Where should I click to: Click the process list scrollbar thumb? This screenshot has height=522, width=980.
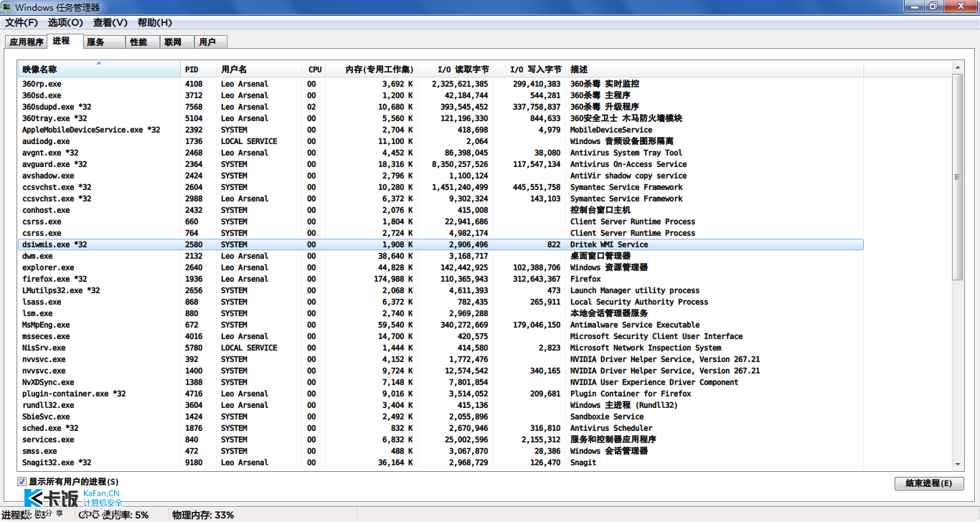coord(957,176)
